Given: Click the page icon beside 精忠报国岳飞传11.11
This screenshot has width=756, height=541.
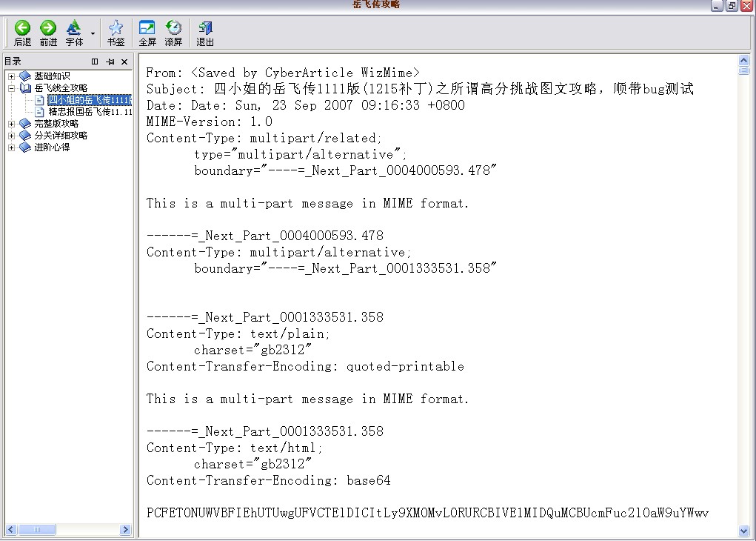Looking at the screenshot, I should (x=39, y=112).
